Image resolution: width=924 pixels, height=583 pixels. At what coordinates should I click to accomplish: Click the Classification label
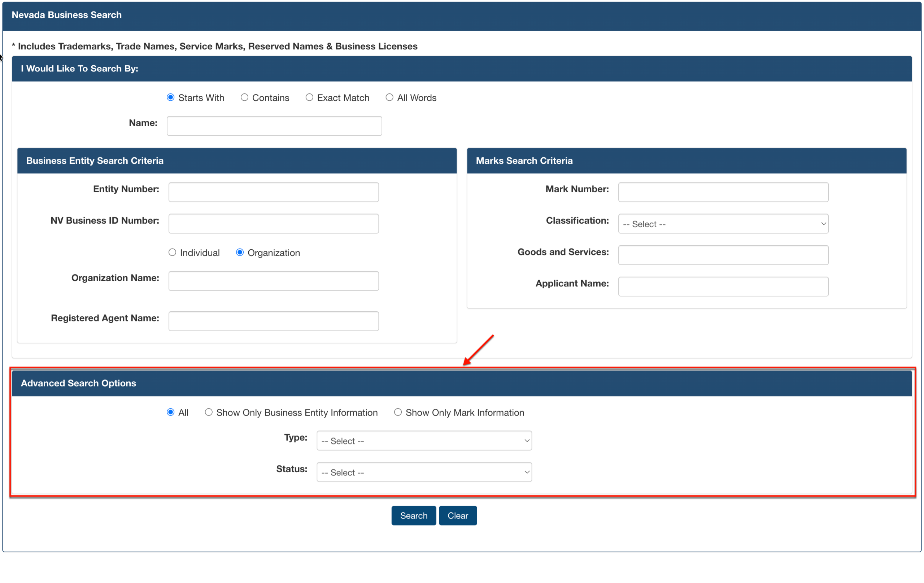click(577, 220)
